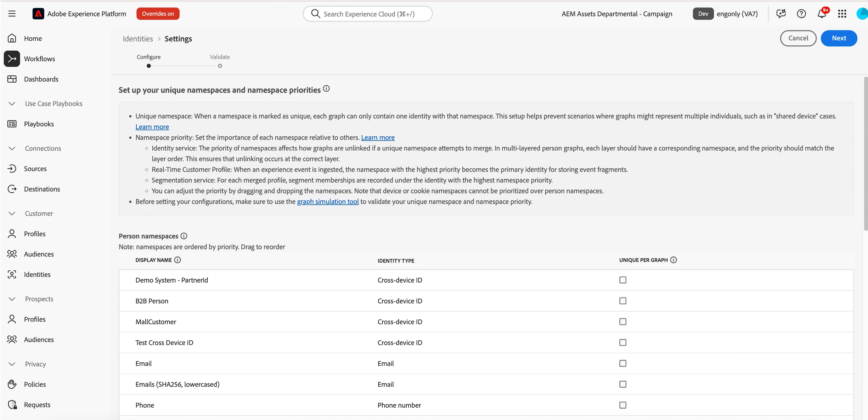Click the notifications bell icon
The width and height of the screenshot is (868, 420).
tap(822, 14)
